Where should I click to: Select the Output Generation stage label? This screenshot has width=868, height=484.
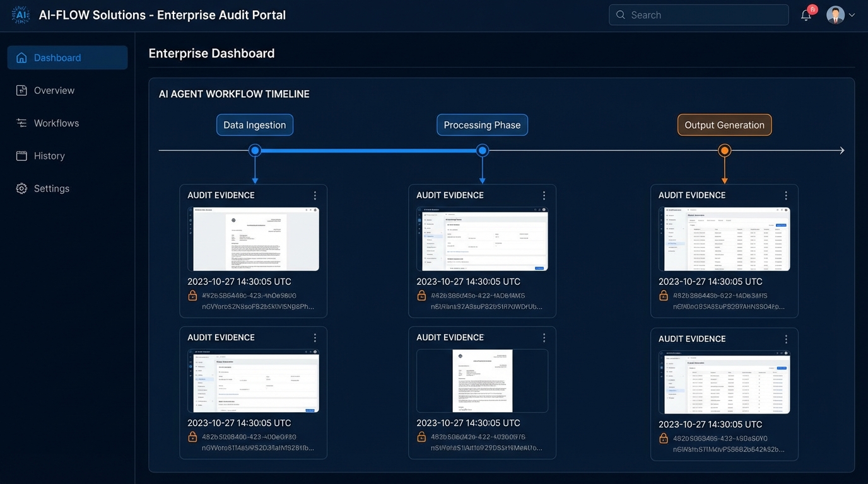coord(724,125)
